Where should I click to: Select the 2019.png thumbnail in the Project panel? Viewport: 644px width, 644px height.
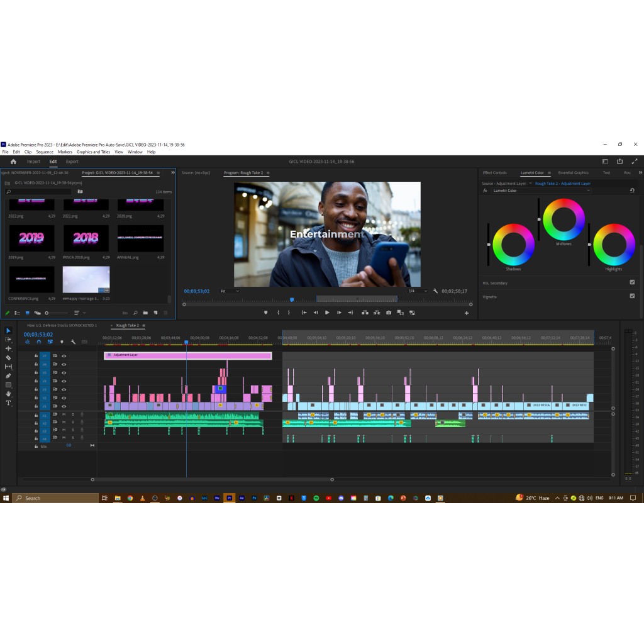click(x=31, y=239)
